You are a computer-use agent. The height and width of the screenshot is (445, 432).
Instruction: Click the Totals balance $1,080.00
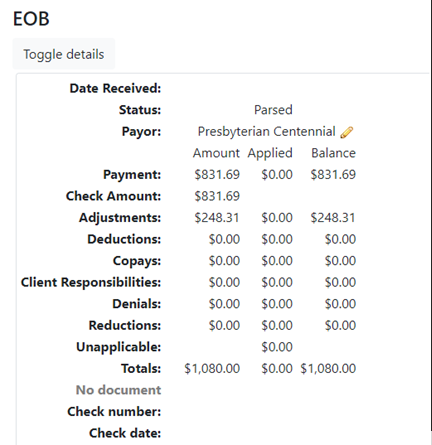(328, 368)
